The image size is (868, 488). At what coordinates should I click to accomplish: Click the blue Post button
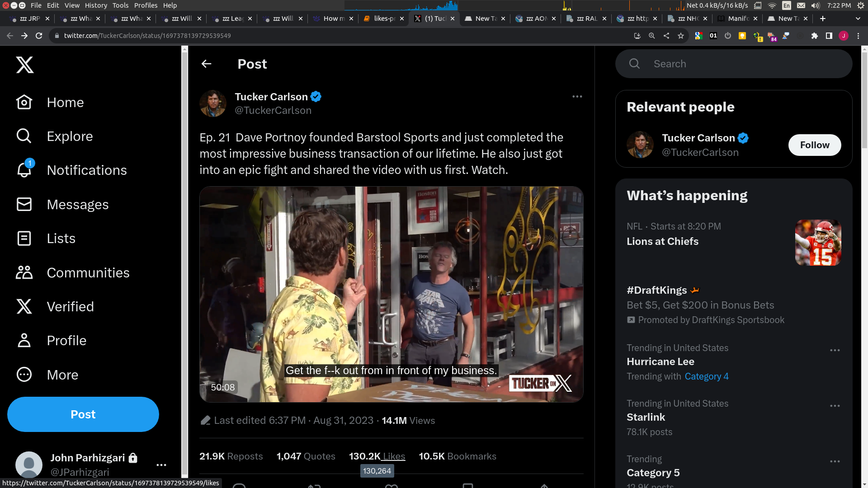[83, 414]
